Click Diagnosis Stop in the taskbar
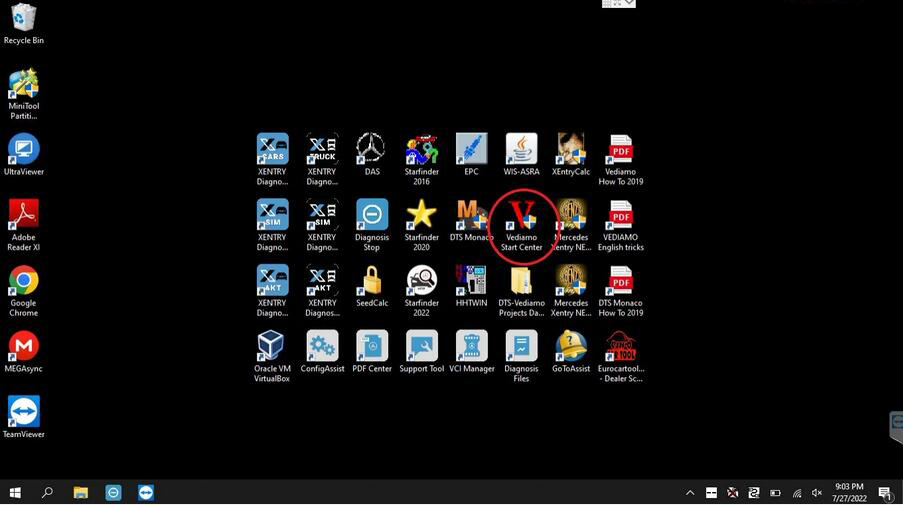 113,492
